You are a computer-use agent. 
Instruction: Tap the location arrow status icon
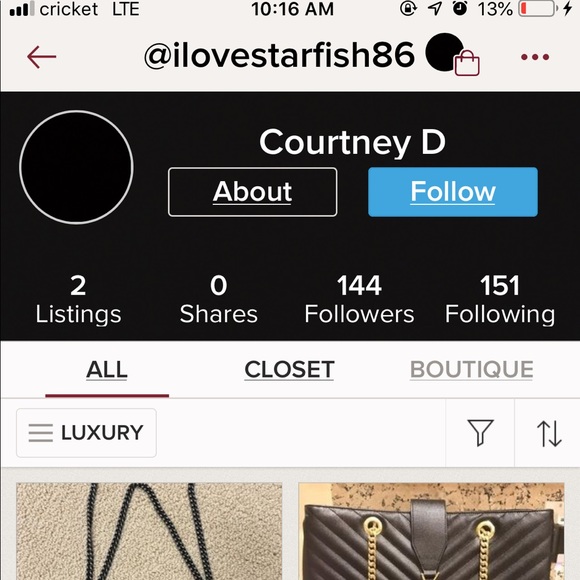(435, 9)
